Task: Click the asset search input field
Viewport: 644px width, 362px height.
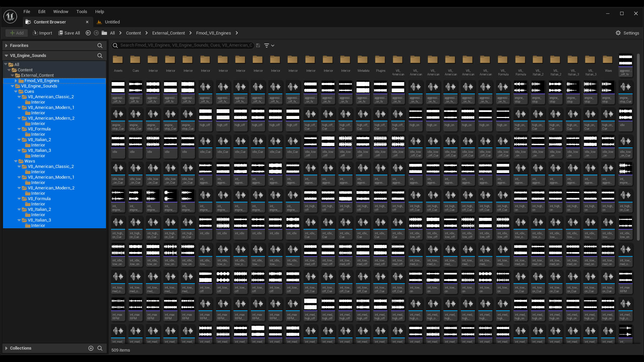Action: [x=186, y=45]
